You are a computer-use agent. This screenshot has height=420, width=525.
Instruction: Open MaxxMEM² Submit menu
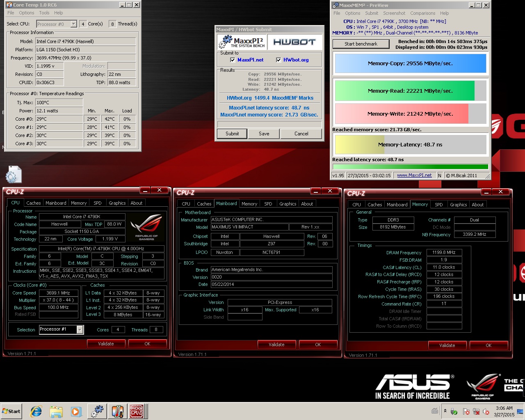(372, 13)
